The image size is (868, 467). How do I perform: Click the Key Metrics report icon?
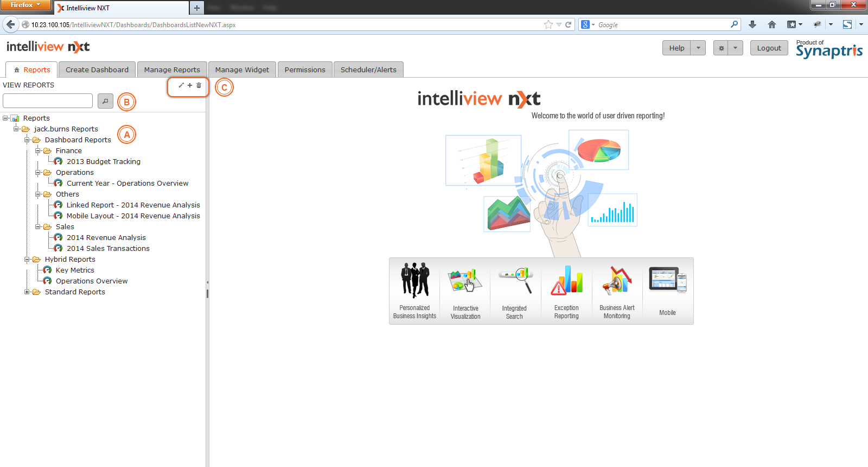(47, 270)
